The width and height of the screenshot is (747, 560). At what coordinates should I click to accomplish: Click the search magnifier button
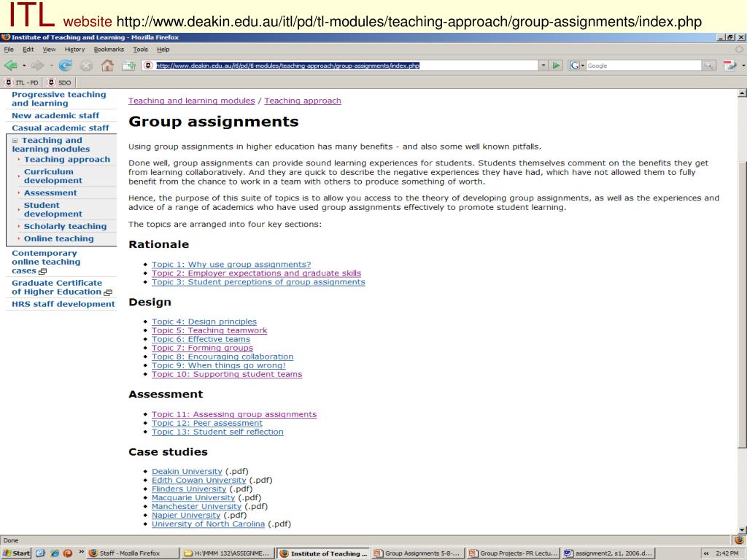click(x=708, y=65)
